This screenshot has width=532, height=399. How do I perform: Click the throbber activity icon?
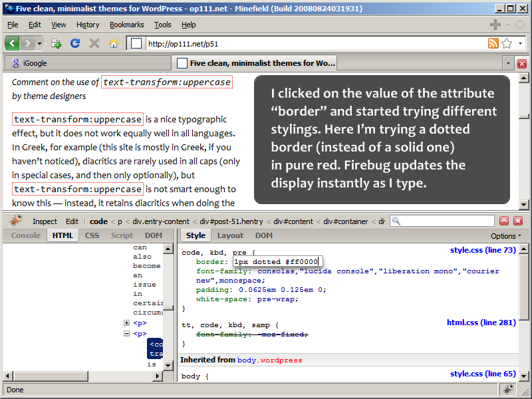(520, 25)
